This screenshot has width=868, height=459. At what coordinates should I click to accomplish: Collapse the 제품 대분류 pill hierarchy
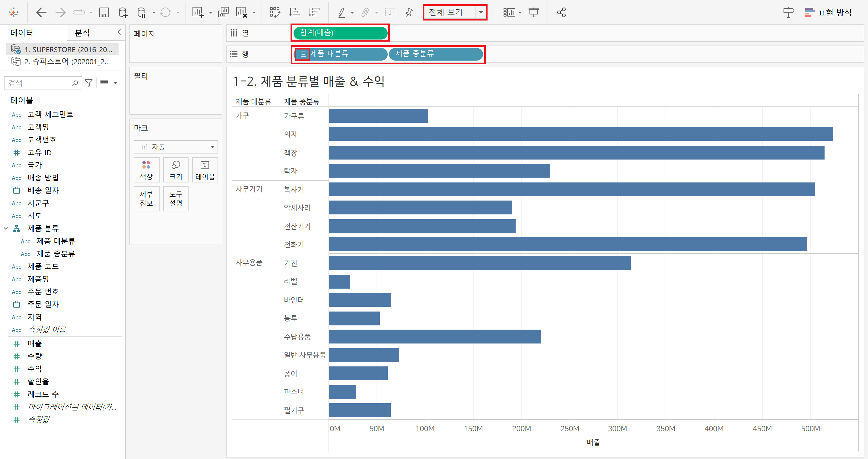click(303, 54)
